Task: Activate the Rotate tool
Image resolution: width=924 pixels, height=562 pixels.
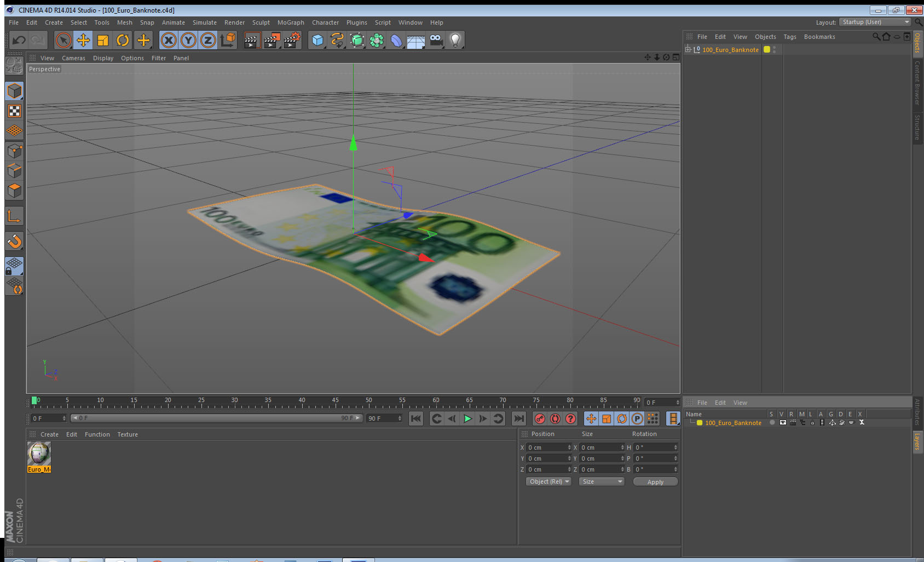Action: click(x=123, y=40)
